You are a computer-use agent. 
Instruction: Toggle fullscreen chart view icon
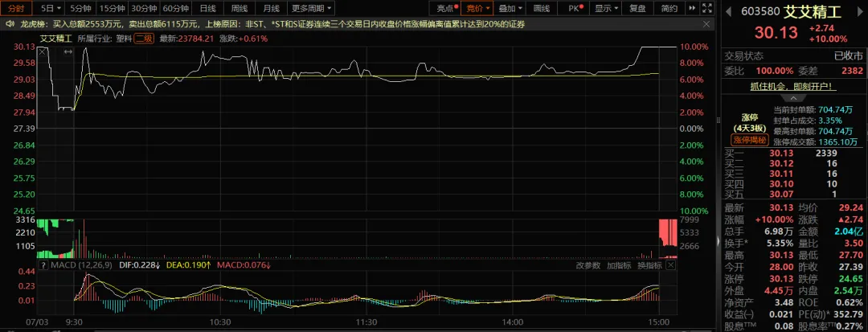pos(706,8)
